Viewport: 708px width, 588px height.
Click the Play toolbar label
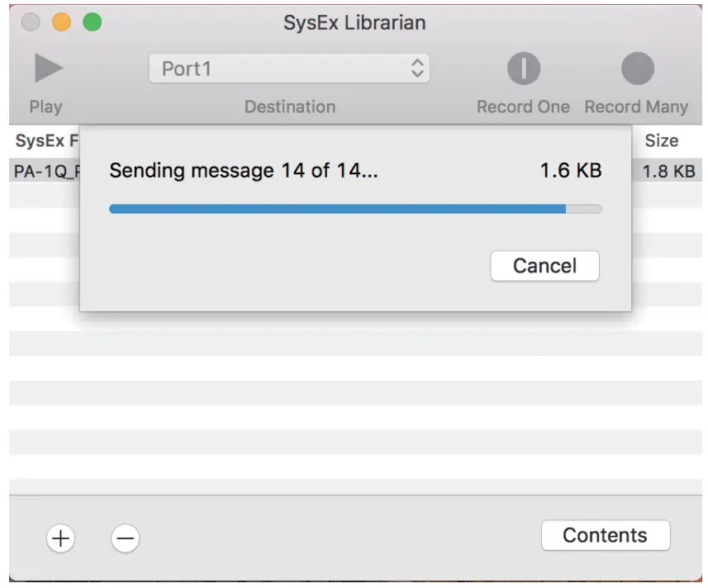click(45, 107)
